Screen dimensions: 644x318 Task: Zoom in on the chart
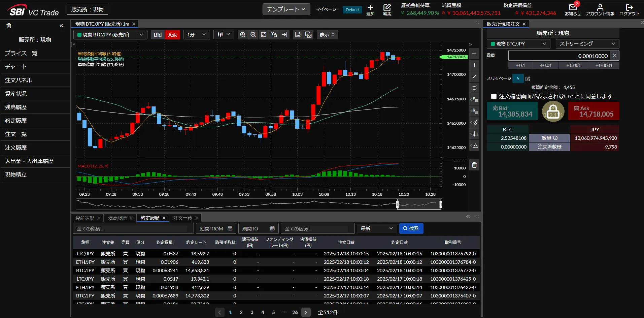(242, 35)
